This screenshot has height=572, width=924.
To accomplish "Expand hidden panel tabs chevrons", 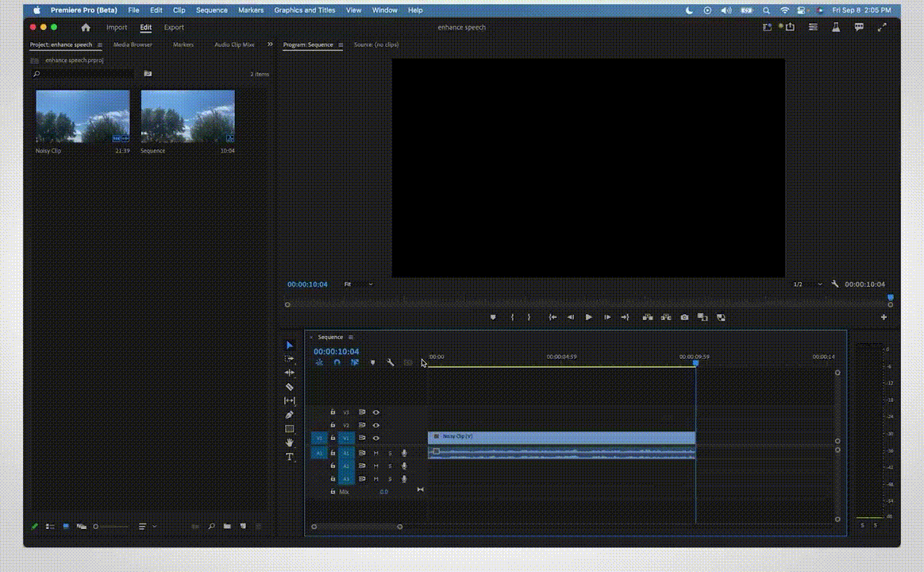I will (270, 44).
